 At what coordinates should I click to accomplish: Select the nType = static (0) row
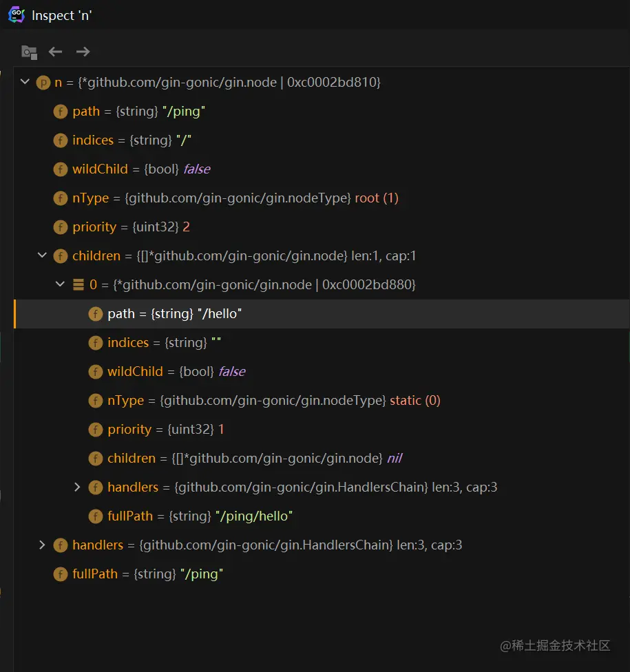coord(322,401)
